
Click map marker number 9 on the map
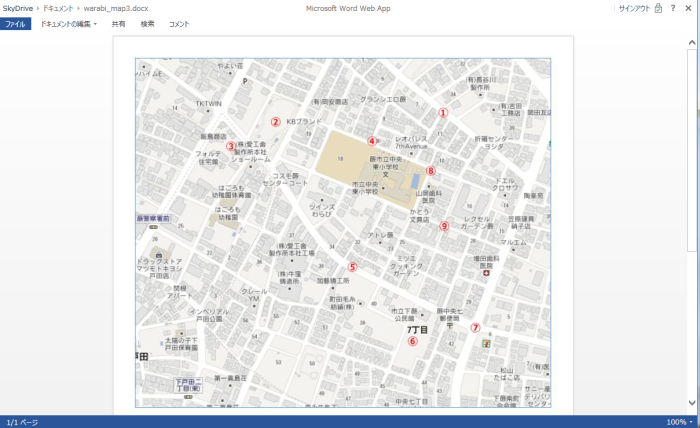point(444,226)
